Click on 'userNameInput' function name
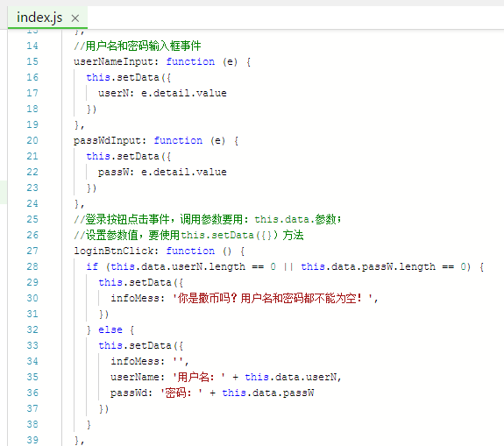The width and height of the screenshot is (504, 446). coord(113,61)
